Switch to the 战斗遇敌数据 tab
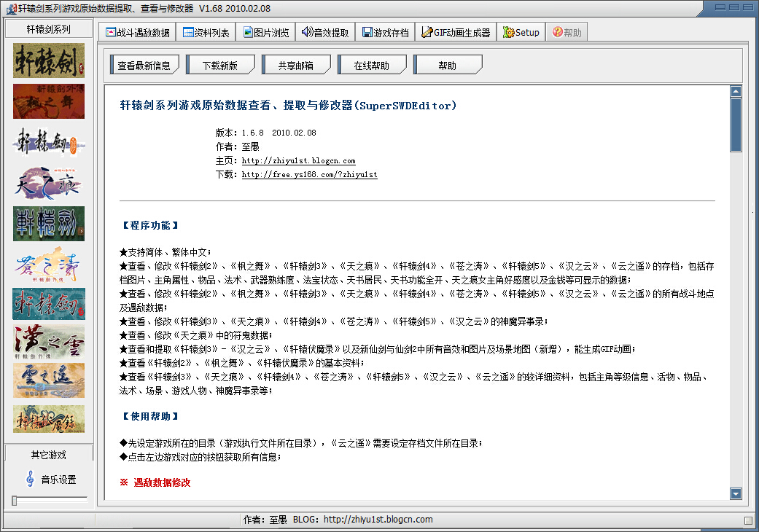The width and height of the screenshot is (759, 532). [138, 32]
